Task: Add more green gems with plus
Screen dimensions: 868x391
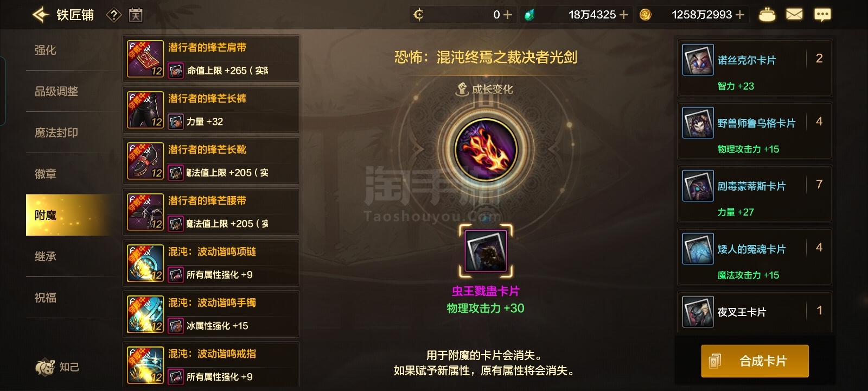Action: click(623, 15)
